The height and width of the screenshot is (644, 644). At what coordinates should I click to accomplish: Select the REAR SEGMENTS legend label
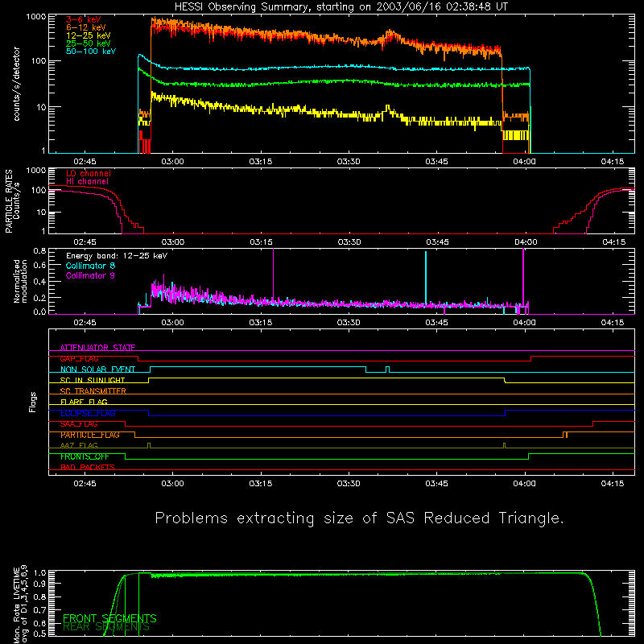[x=106, y=627]
